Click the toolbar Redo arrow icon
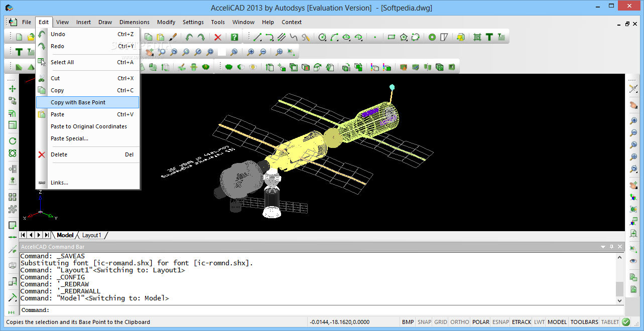Screen dimensions: 644x331 (201, 37)
